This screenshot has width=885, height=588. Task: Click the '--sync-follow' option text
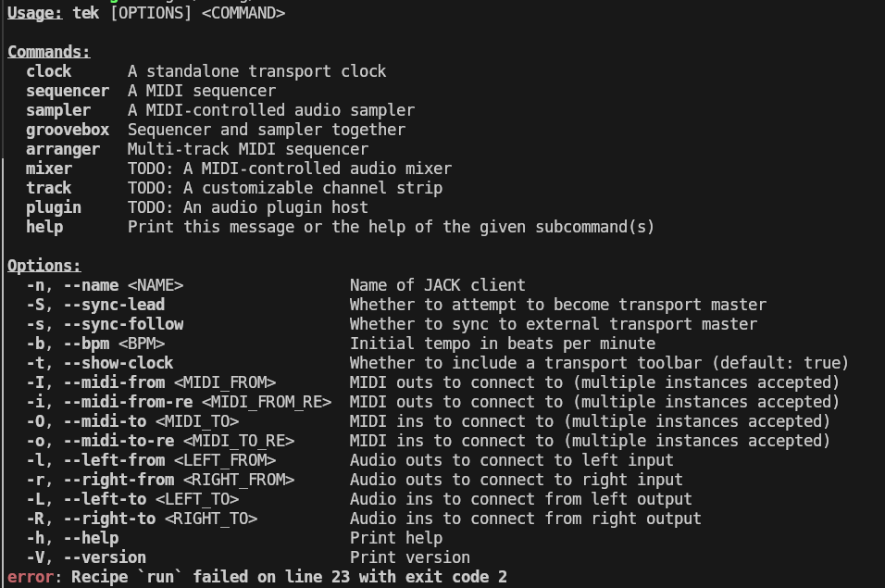click(123, 324)
